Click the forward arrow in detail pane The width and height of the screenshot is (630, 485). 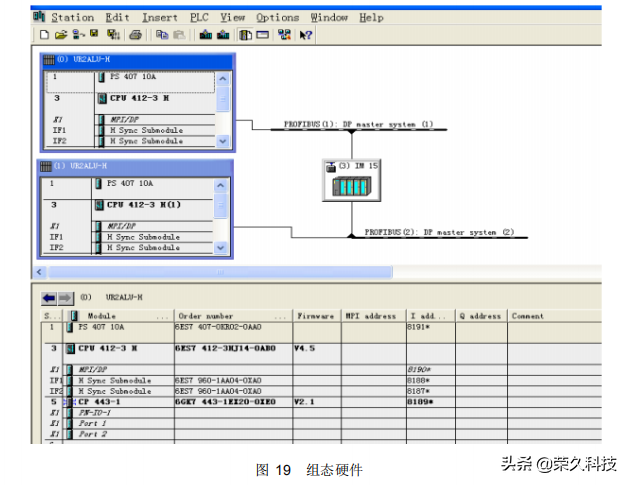[x=65, y=298]
